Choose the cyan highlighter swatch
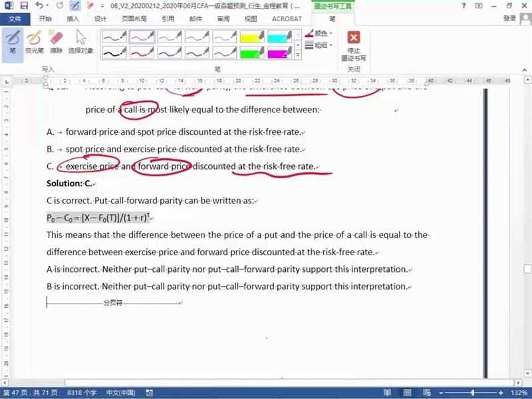Image resolution: width=532 pixels, height=399 pixels. pyautogui.click(x=279, y=37)
